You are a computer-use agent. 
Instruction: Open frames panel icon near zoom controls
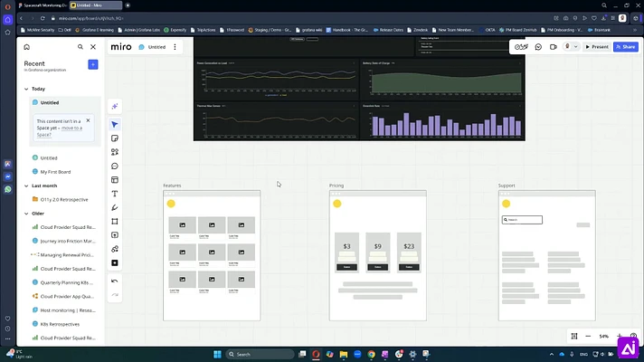pyautogui.click(x=574, y=336)
